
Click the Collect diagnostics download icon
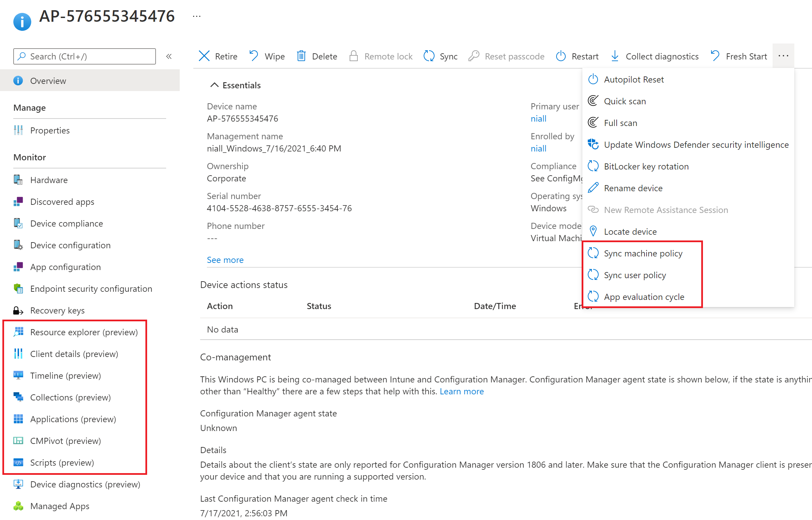(x=615, y=56)
